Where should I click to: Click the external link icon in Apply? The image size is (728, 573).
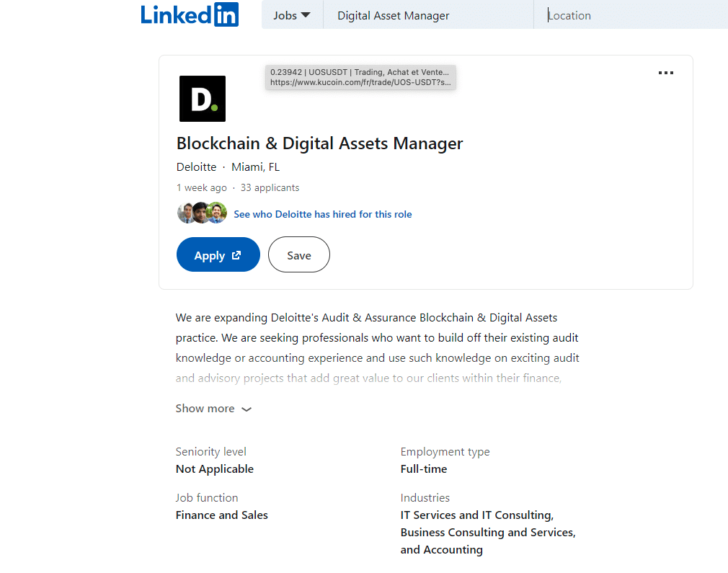pyautogui.click(x=236, y=255)
